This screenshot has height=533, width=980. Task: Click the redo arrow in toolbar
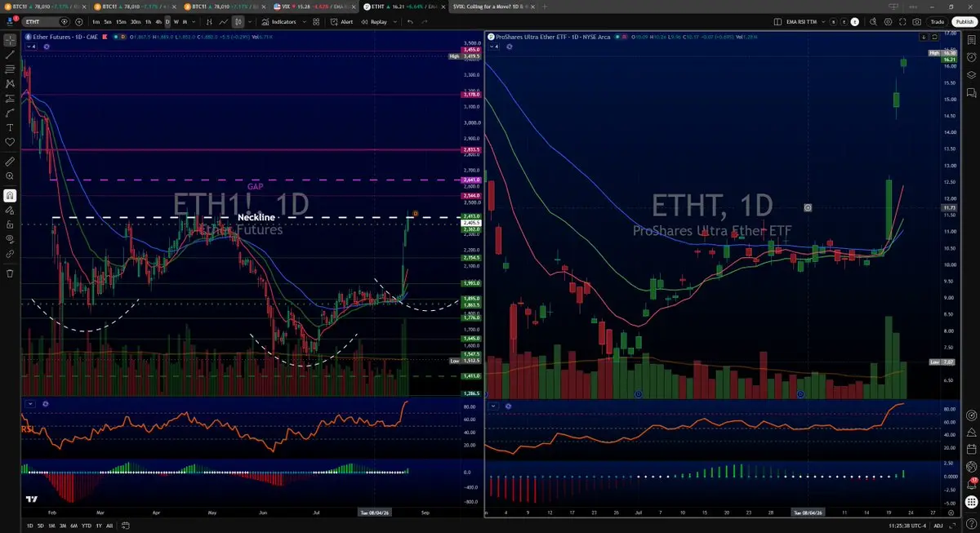coord(425,21)
